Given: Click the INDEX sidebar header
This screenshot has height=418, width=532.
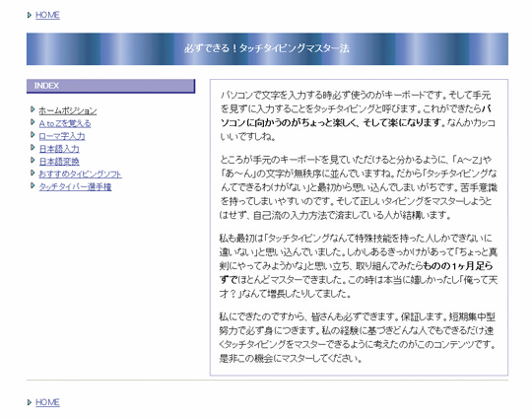Looking at the screenshot, I should pos(111,86).
